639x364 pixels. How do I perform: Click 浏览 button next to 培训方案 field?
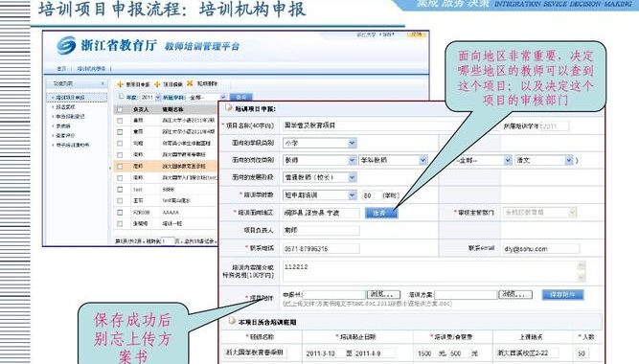click(x=515, y=294)
